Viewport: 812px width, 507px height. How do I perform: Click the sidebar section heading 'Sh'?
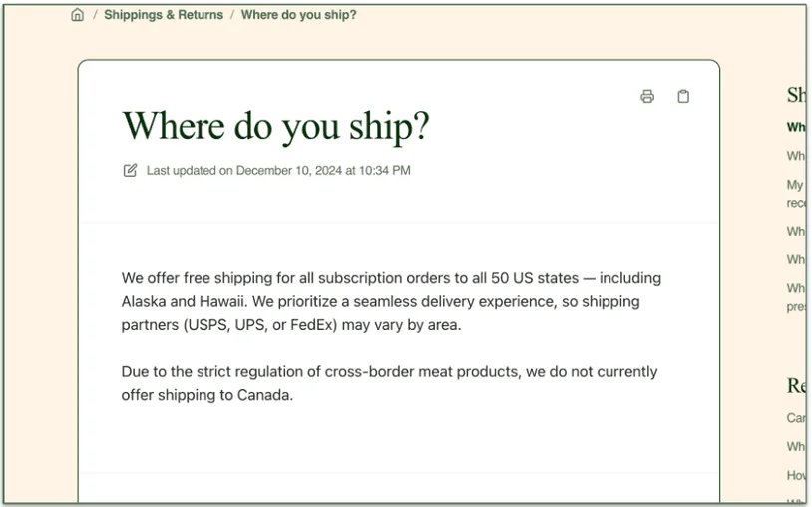(796, 95)
